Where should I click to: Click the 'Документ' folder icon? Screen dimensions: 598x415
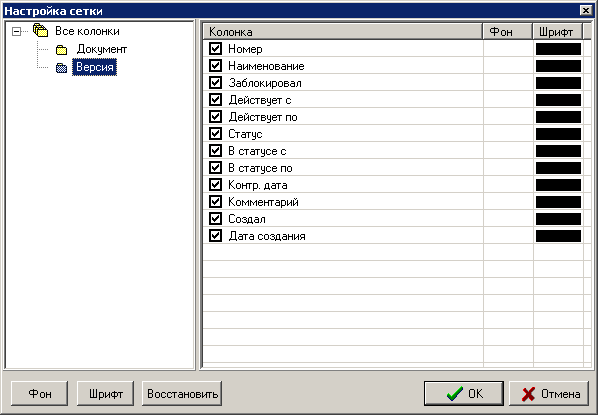[x=61, y=50]
